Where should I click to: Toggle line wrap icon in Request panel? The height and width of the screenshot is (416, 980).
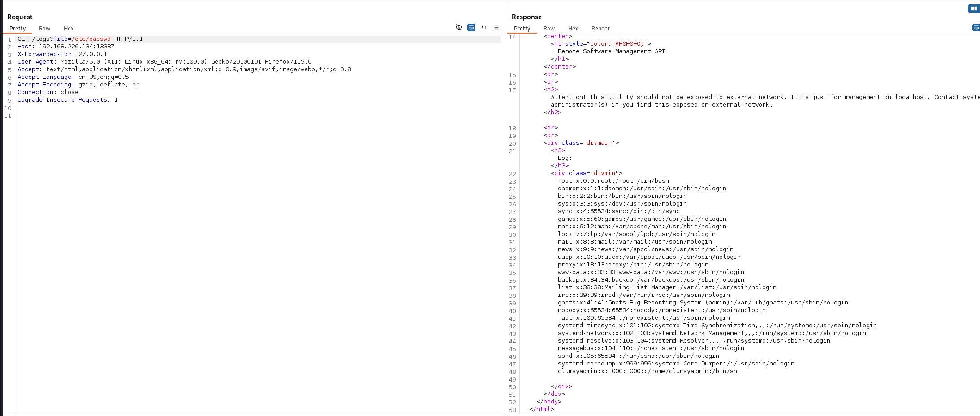[471, 27]
